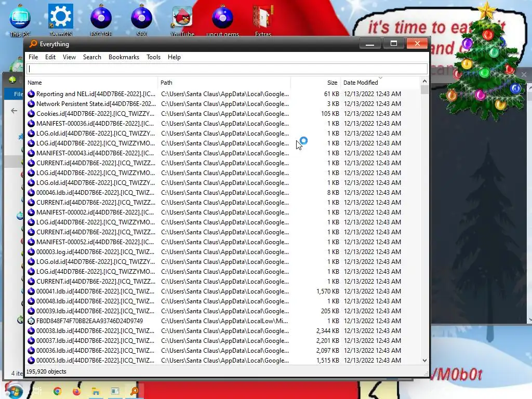Click icon of FB0D848F74F70BB2EAA93746D24D9749 file
Viewport: 532px width, 399px height.
click(x=31, y=321)
